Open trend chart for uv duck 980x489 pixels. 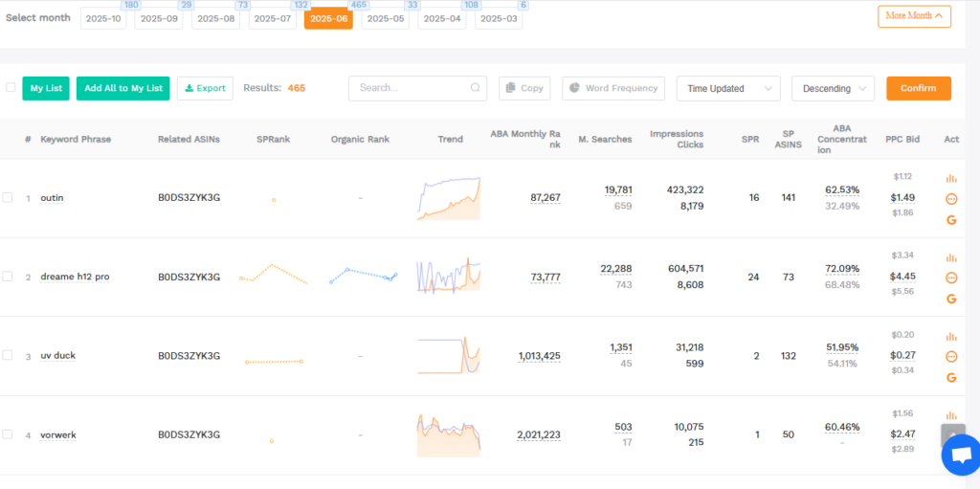(x=449, y=356)
